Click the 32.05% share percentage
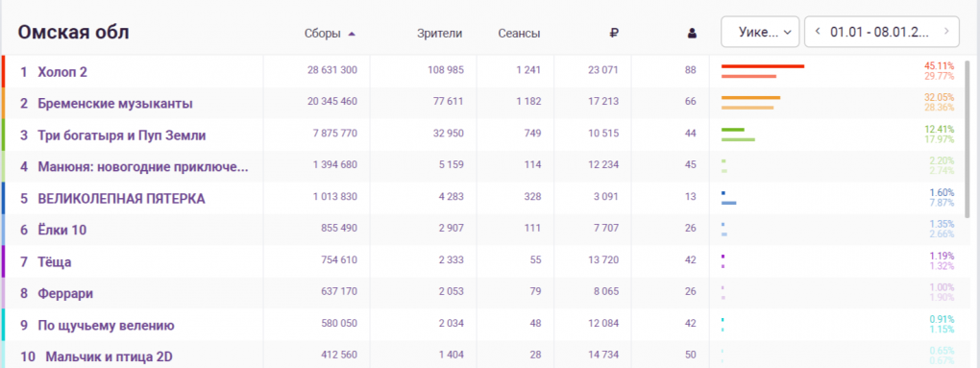The width and height of the screenshot is (980, 368). (x=940, y=97)
